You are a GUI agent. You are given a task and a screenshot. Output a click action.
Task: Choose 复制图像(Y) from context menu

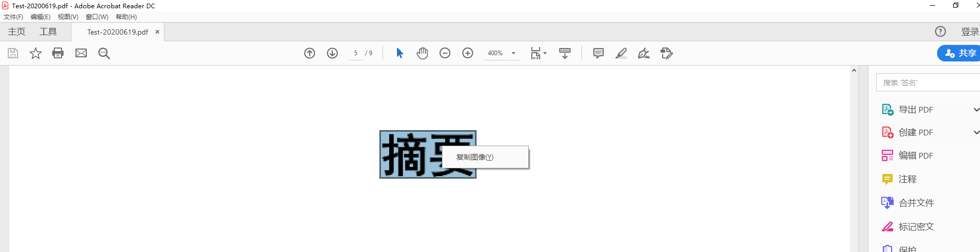[485, 157]
